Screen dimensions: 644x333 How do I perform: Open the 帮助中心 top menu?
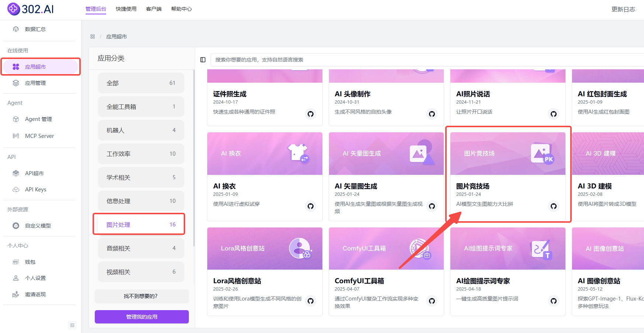point(181,9)
